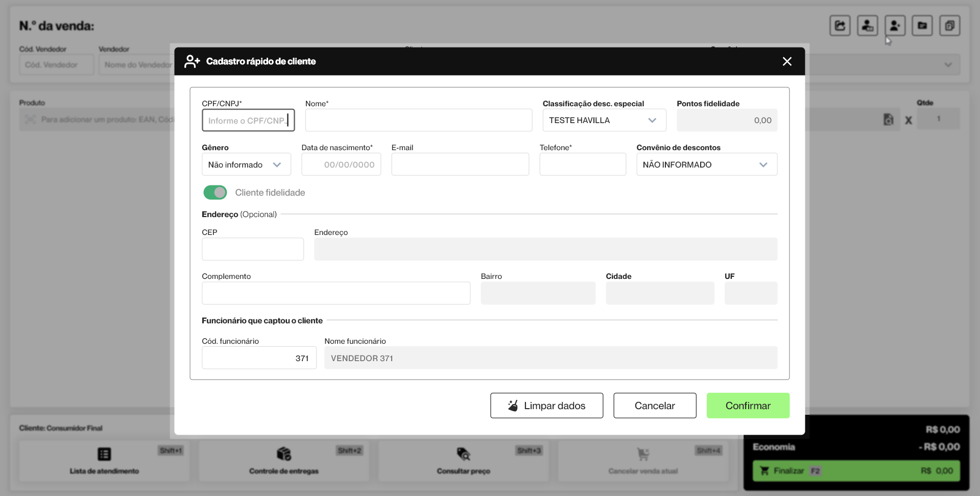The image size is (980, 496).
Task: Open the Classificação desc. especial dropdown
Action: click(x=604, y=121)
